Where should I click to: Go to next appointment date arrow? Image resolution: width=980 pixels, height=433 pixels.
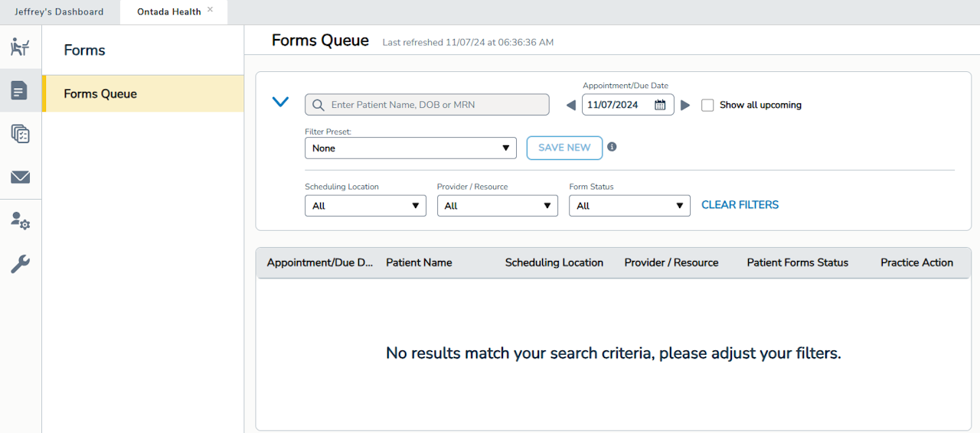pyautogui.click(x=685, y=106)
